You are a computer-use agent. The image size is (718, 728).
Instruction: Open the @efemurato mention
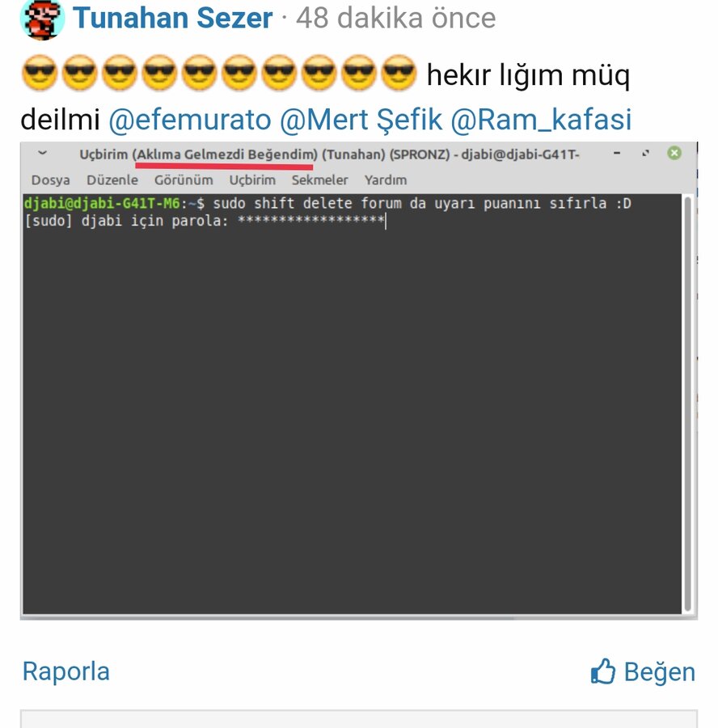coord(190,120)
